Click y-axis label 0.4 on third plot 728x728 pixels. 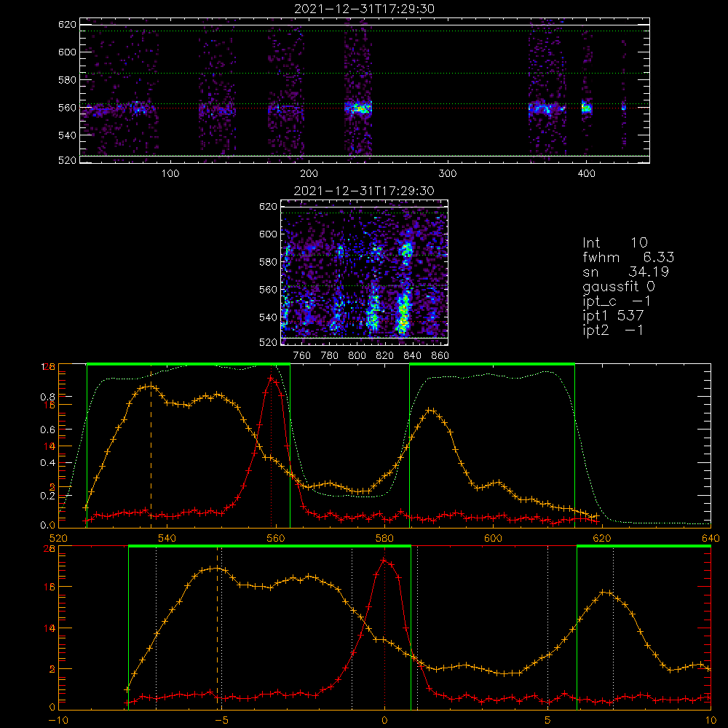[48, 463]
